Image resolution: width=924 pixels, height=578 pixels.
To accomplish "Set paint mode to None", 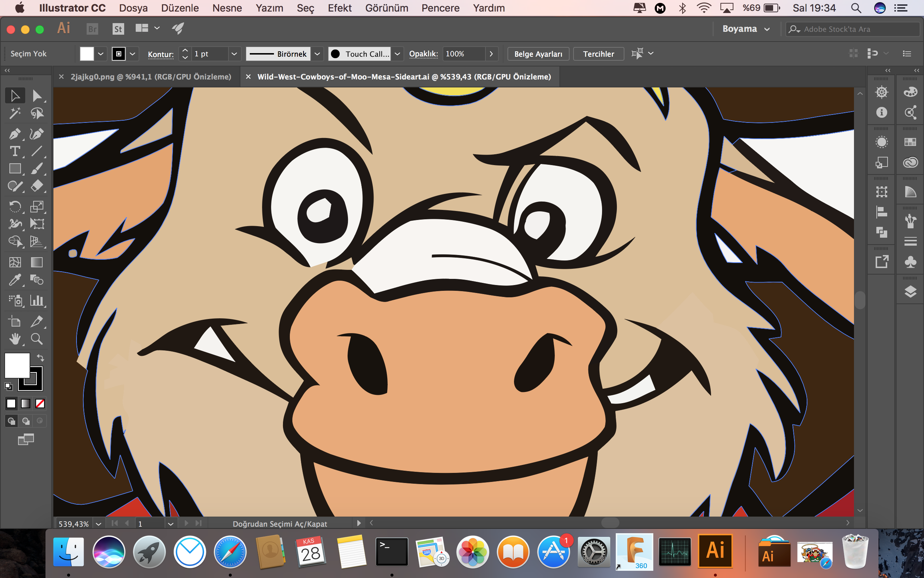I will pyautogui.click(x=40, y=403).
